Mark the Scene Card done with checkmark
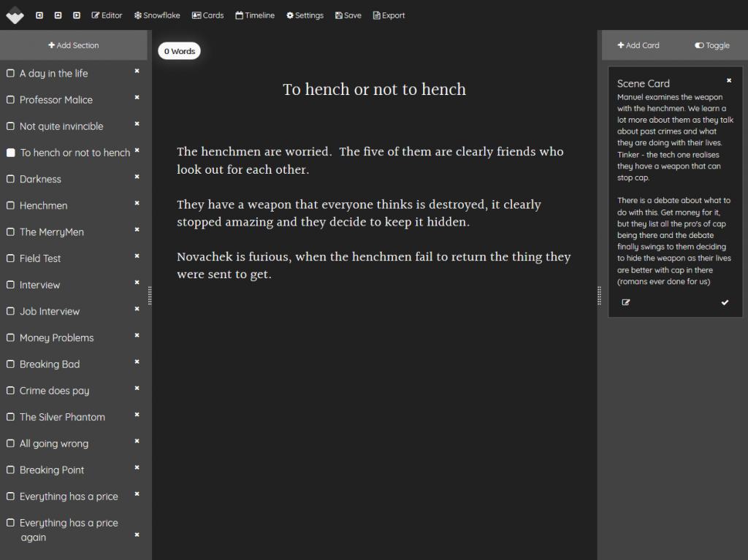 725,302
